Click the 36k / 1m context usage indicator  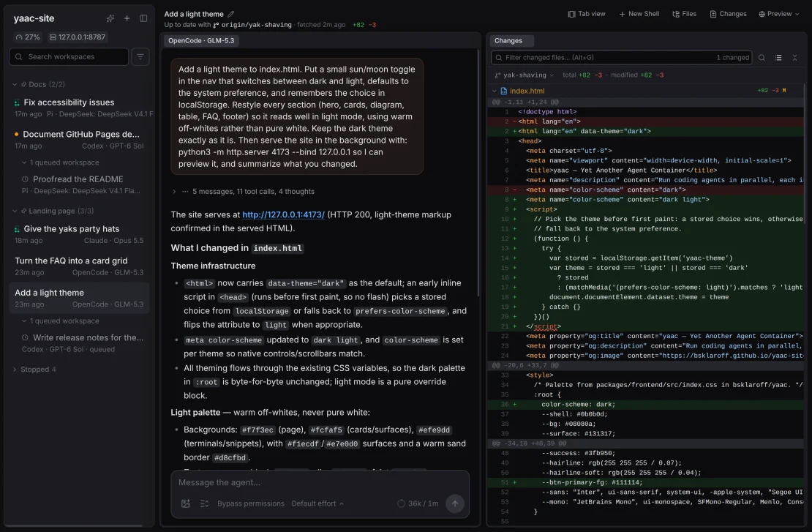click(418, 503)
